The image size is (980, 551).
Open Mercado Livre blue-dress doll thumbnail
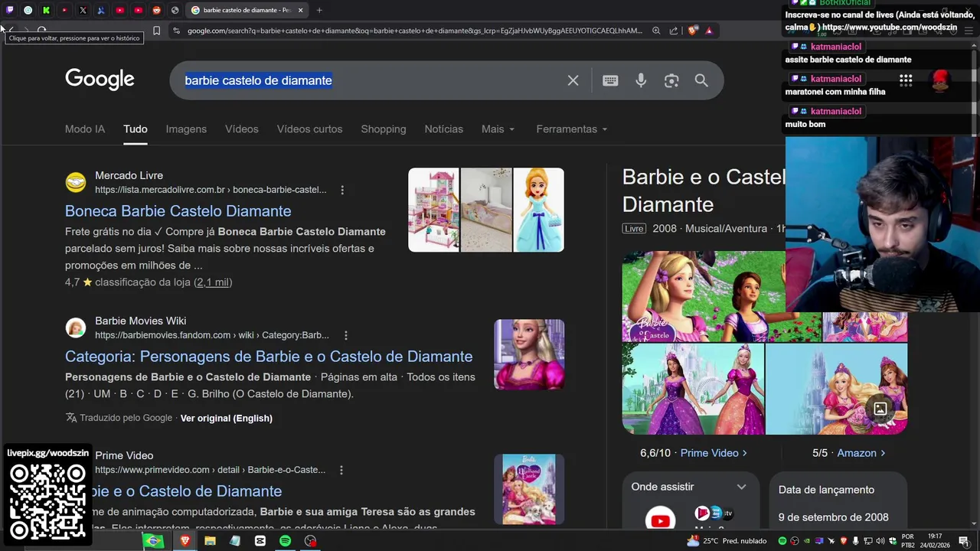(x=539, y=210)
